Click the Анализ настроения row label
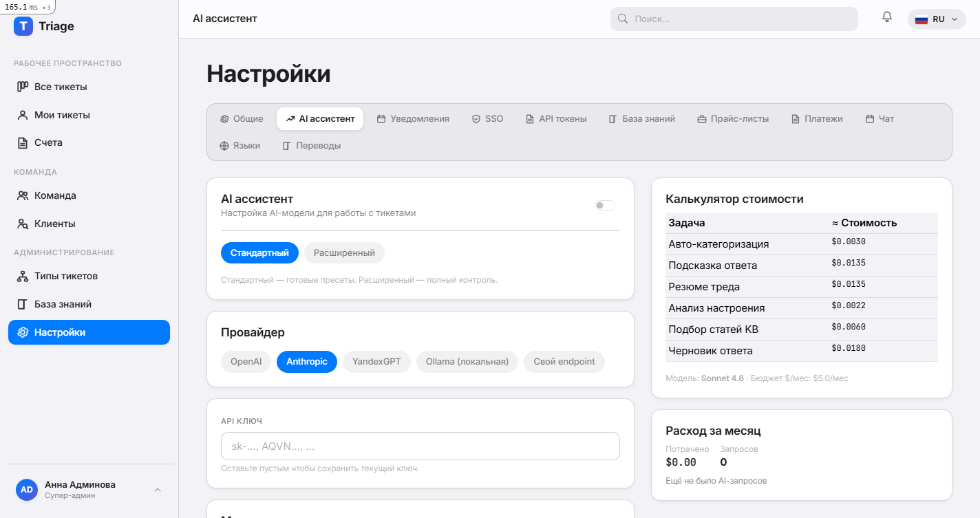The image size is (980, 518). (716, 308)
